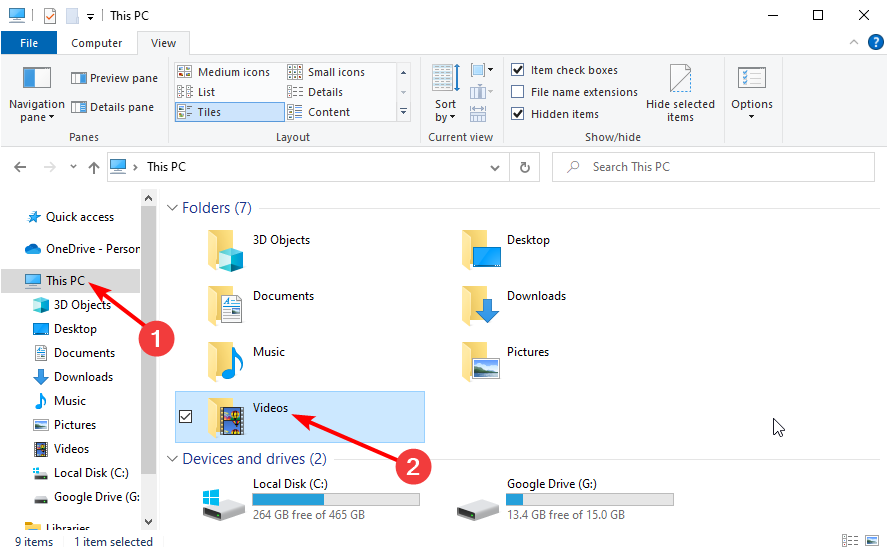Open Videos in navigation pane
This screenshot has width=888, height=554.
pos(71,449)
